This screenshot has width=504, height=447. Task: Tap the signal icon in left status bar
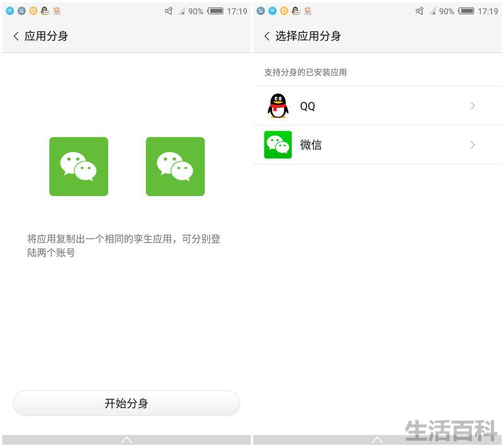pyautogui.click(x=181, y=11)
